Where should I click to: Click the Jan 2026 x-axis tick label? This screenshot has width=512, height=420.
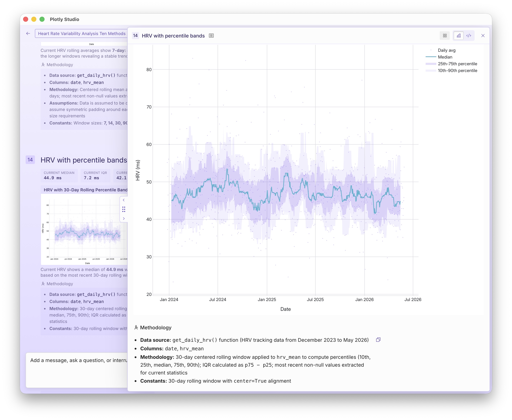[364, 299]
